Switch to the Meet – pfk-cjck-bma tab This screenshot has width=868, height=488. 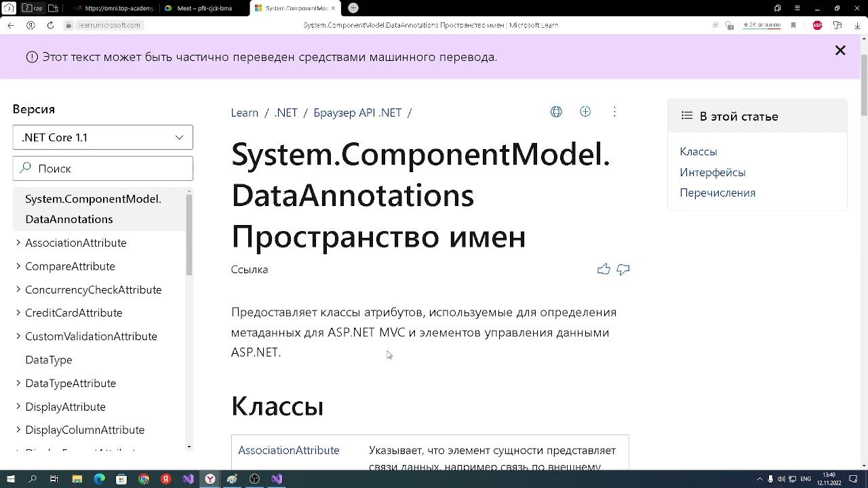204,8
